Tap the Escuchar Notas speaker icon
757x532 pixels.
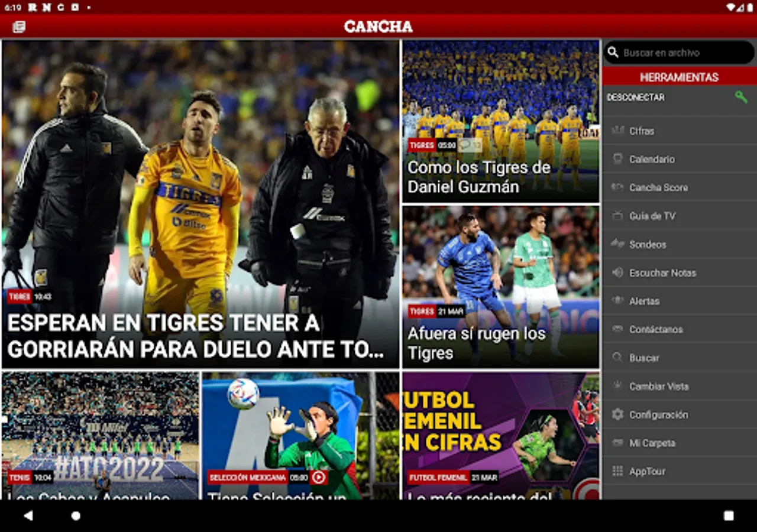pyautogui.click(x=617, y=272)
